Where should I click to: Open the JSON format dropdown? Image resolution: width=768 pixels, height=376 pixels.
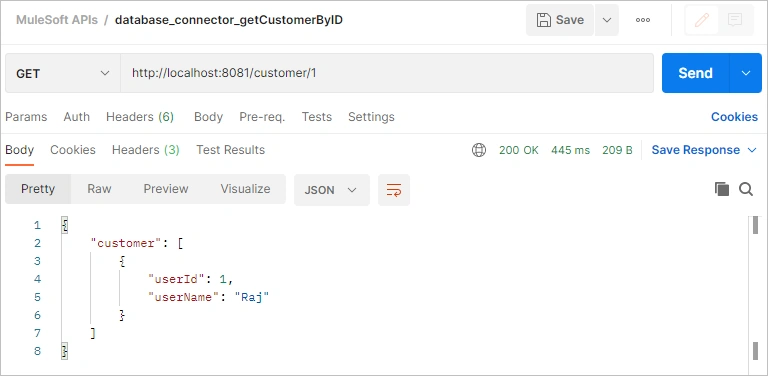coord(332,190)
